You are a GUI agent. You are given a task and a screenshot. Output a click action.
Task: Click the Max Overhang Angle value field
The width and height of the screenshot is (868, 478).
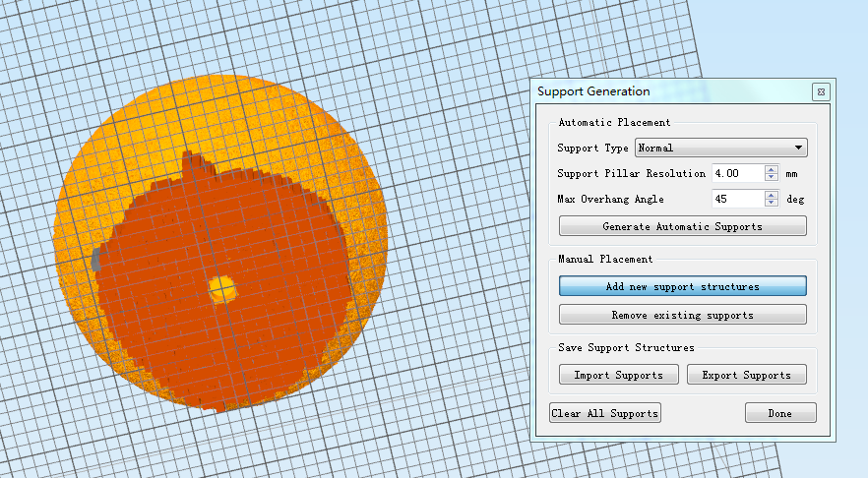coord(738,199)
